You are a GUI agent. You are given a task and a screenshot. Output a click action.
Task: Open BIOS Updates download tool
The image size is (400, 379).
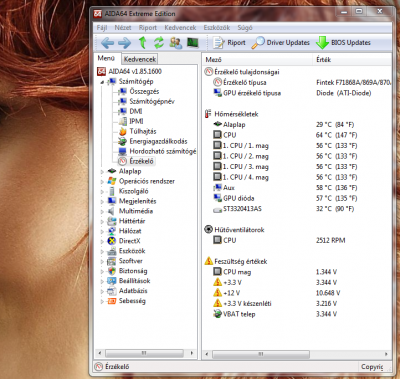point(343,43)
